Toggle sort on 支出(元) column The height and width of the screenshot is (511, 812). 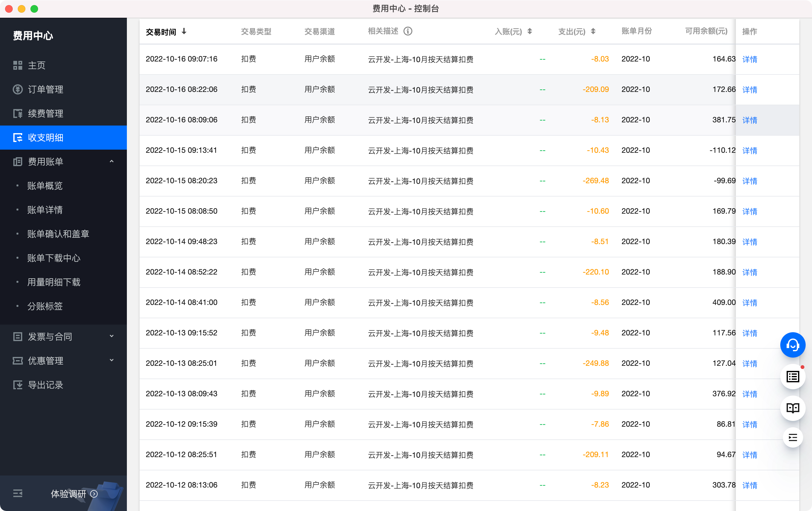pyautogui.click(x=593, y=31)
